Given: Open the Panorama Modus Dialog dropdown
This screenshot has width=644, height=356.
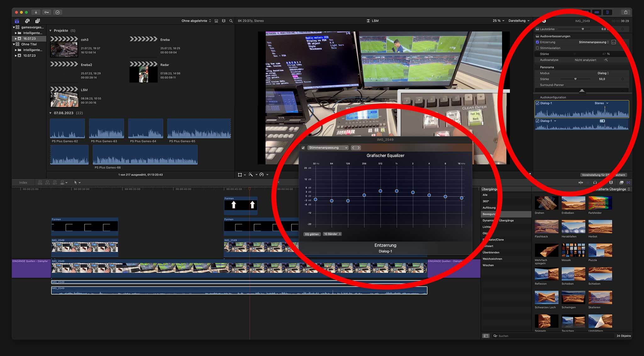Looking at the screenshot, I should [x=603, y=73].
